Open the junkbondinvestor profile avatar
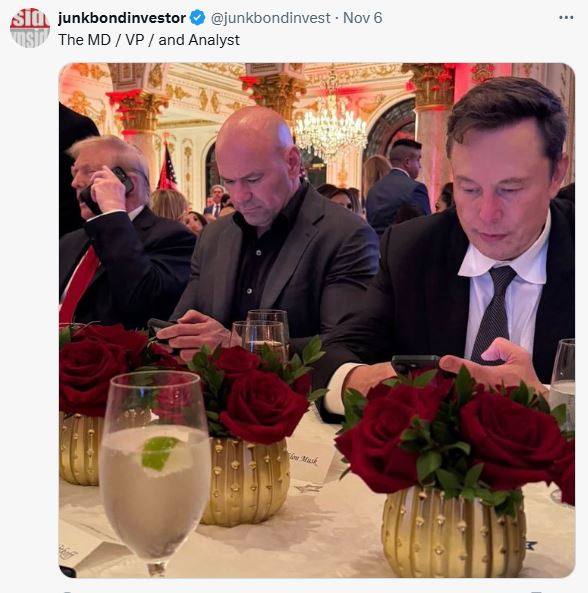Image resolution: width=588 pixels, height=593 pixels. pos(30,28)
